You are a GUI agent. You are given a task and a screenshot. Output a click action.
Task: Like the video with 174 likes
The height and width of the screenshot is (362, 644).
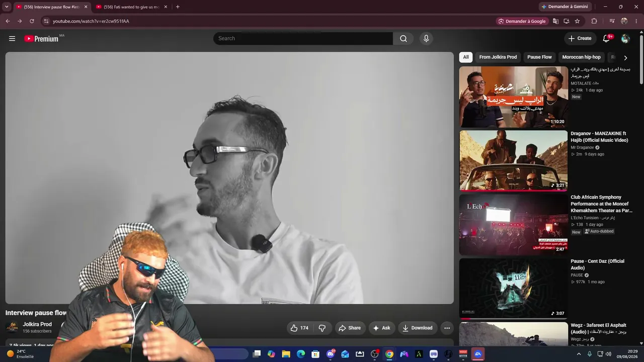[x=299, y=328]
